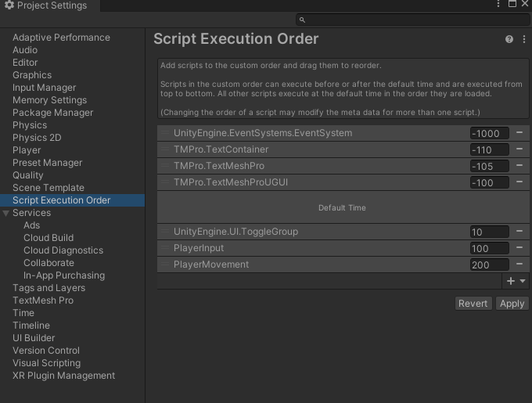This screenshot has width=532, height=403.
Task: Remove the PlayerMovement script entry
Action: click(x=519, y=264)
